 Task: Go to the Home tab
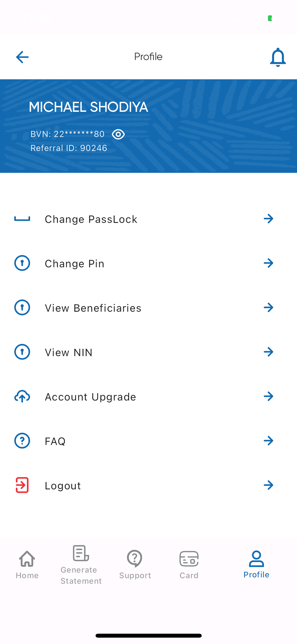27,565
